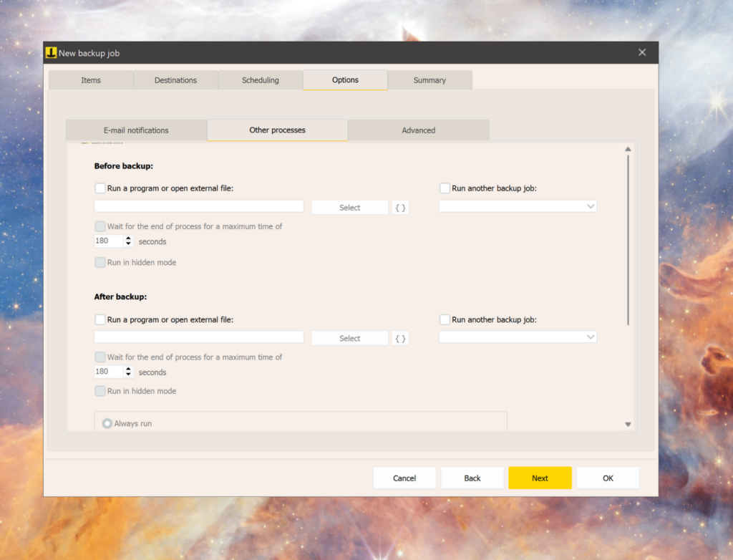
Task: Increase Before backup wait seconds spinner
Action: click(x=129, y=238)
